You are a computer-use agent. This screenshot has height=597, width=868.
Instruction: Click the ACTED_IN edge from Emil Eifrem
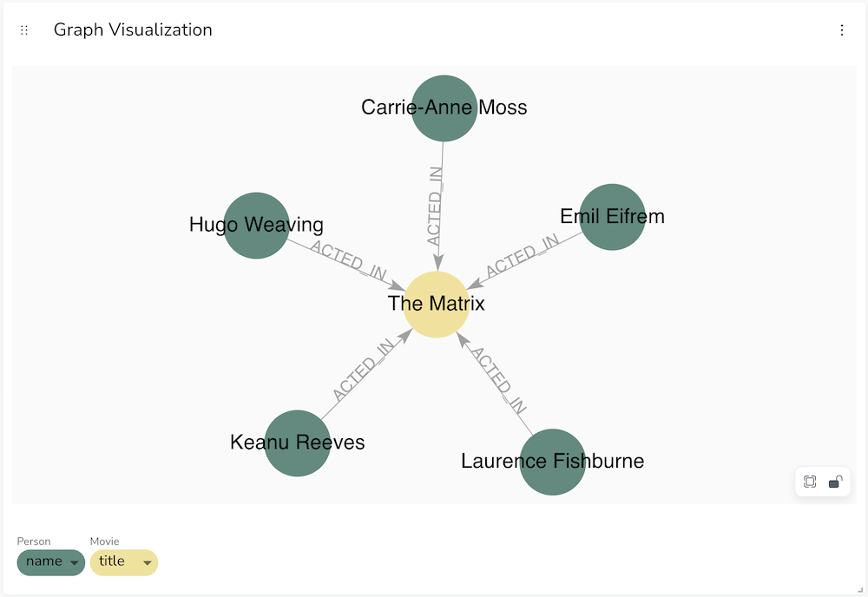(x=523, y=255)
